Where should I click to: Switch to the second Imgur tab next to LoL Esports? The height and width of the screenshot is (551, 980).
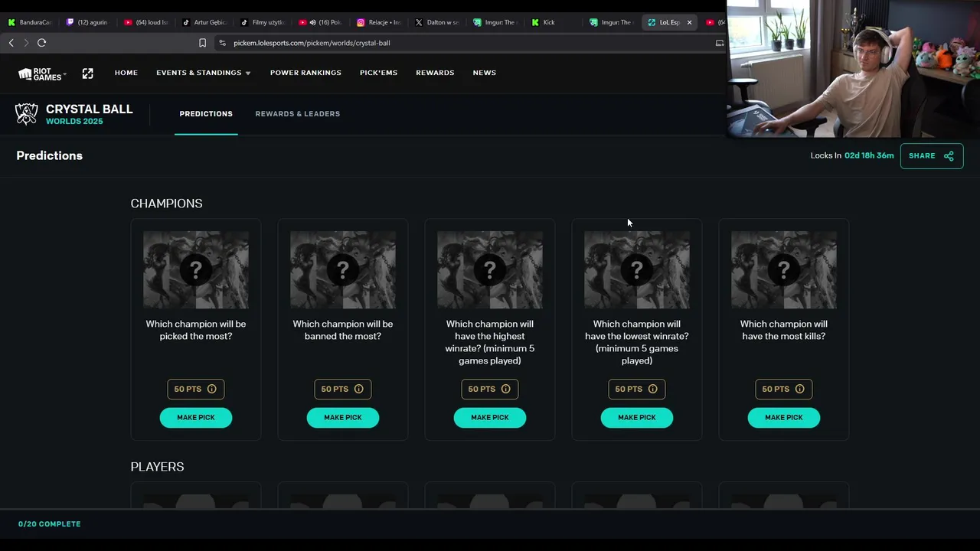612,22
